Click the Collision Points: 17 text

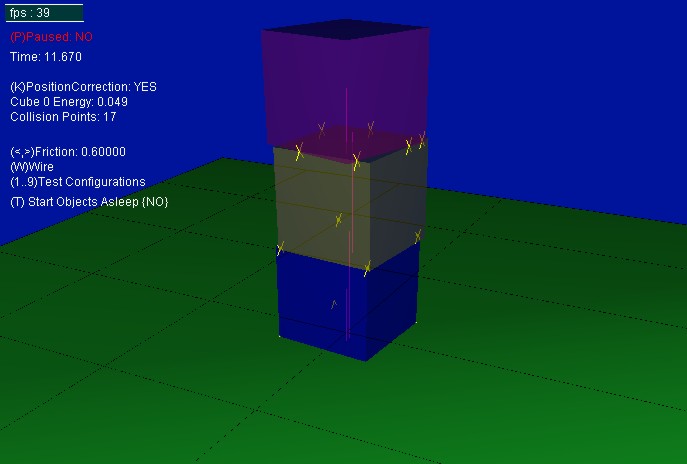63,117
